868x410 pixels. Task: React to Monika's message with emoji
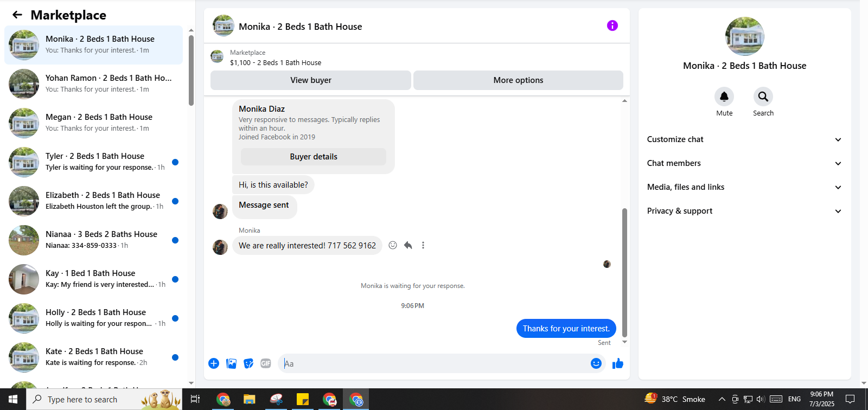(x=393, y=245)
